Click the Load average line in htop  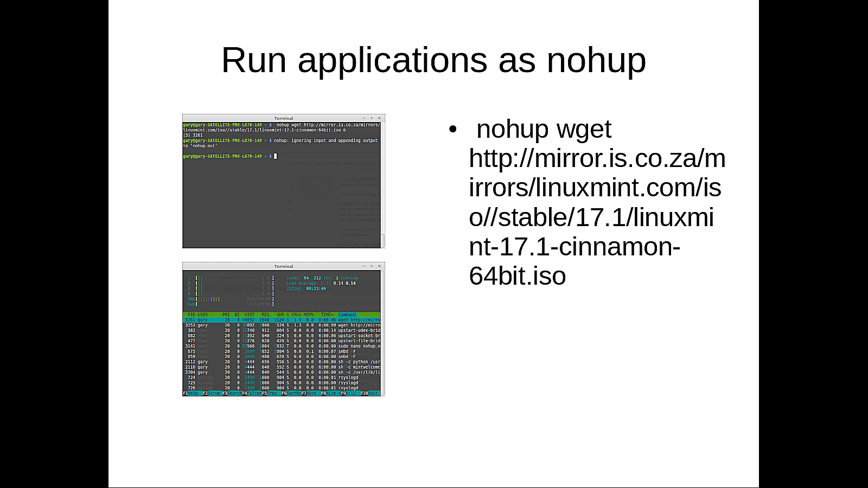pyautogui.click(x=321, y=283)
